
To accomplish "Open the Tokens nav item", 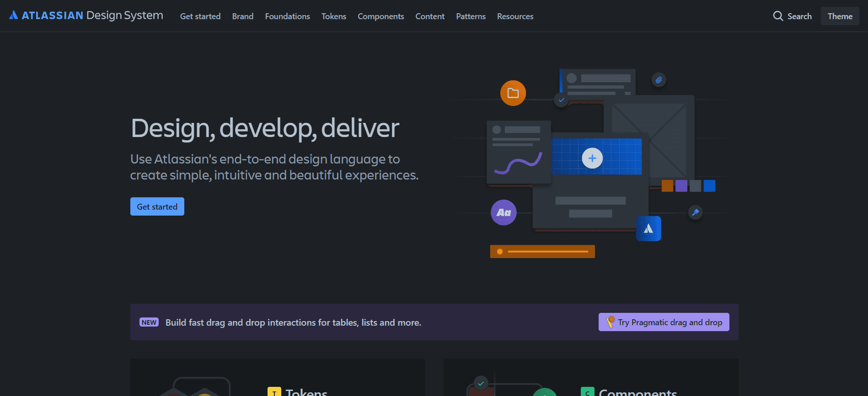I will tap(334, 16).
